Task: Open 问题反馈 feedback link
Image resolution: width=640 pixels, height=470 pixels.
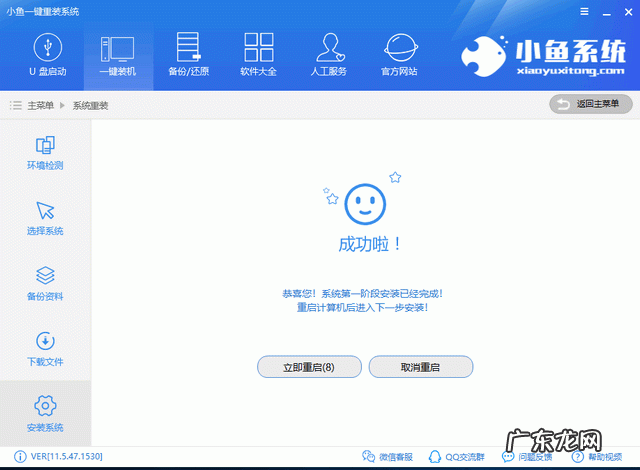Action: (527, 457)
